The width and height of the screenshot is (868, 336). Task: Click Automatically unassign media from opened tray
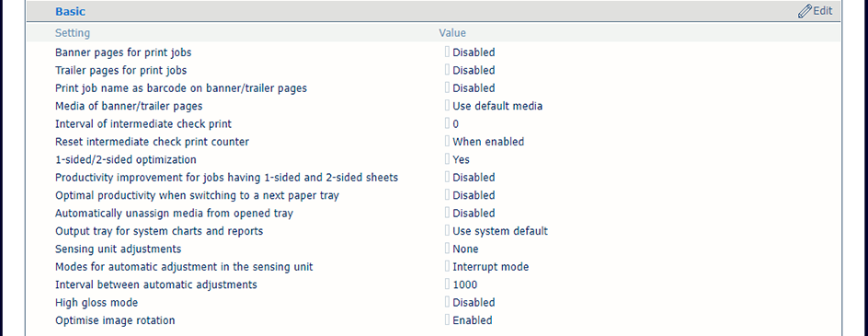point(175,213)
